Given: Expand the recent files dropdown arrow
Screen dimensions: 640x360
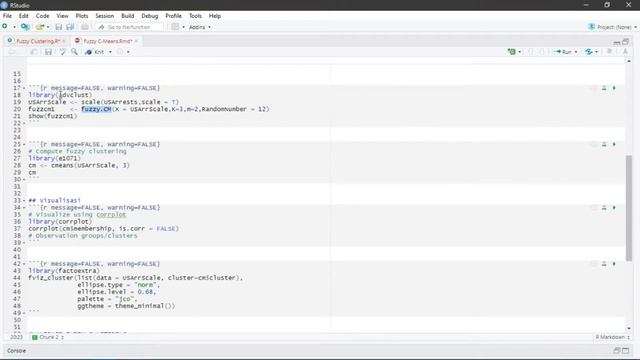Looking at the screenshot, I should click(x=48, y=27).
